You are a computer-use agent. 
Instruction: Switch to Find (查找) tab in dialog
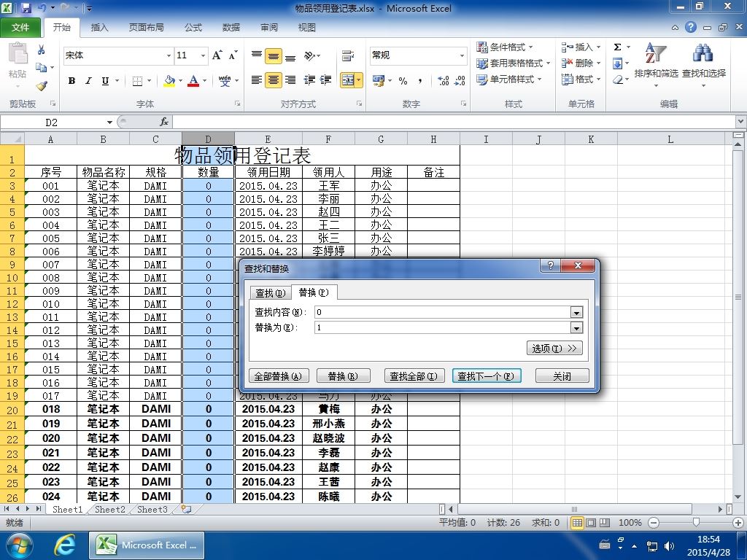(x=270, y=293)
